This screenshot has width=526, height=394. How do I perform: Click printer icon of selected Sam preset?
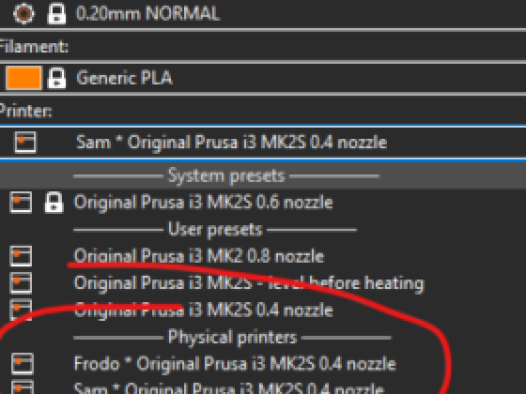point(25,142)
